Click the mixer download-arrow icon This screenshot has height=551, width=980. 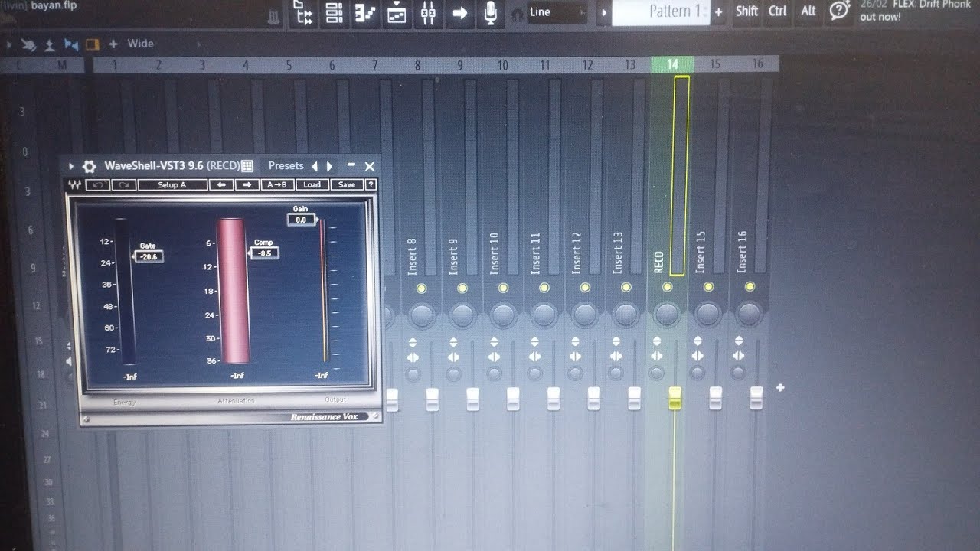(x=50, y=44)
